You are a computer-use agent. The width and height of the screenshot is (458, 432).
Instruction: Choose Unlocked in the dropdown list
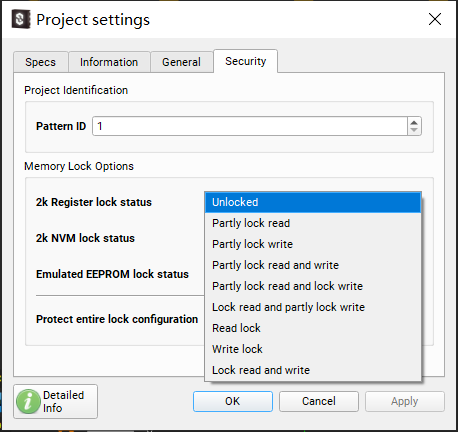click(313, 202)
